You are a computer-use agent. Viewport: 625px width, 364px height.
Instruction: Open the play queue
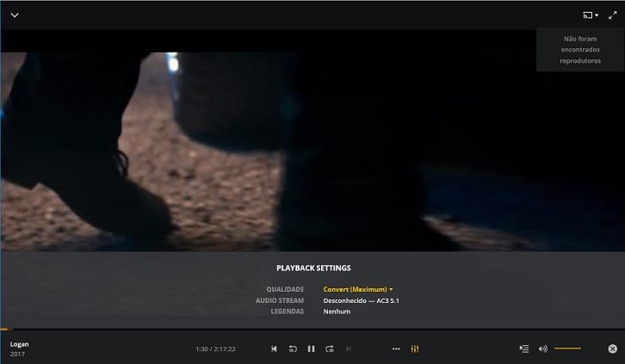pyautogui.click(x=524, y=349)
